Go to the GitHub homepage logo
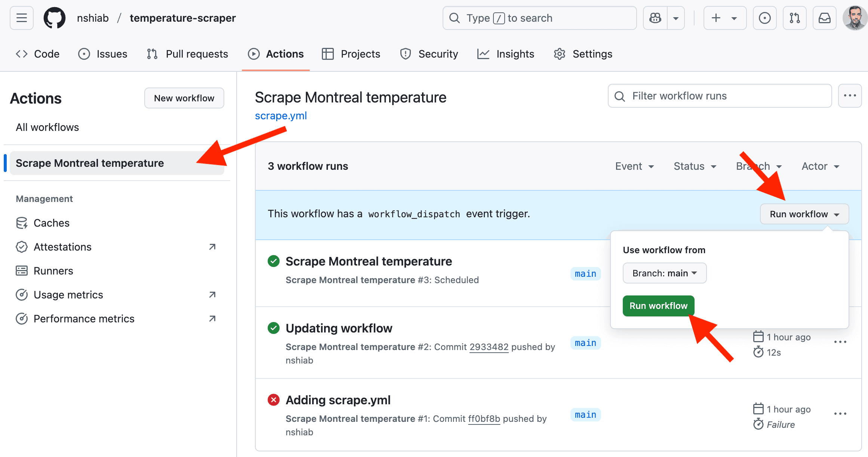Screen dimensions: 868x457 55,18
